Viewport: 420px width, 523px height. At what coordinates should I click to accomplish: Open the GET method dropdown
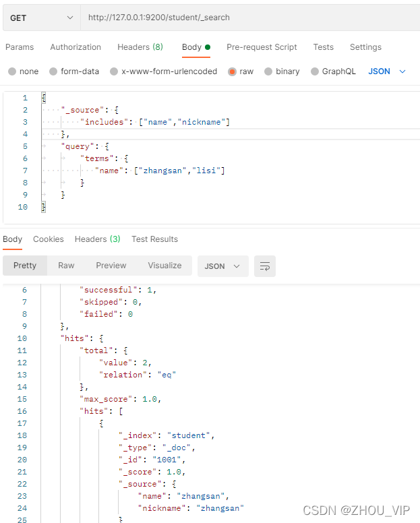[x=41, y=18]
